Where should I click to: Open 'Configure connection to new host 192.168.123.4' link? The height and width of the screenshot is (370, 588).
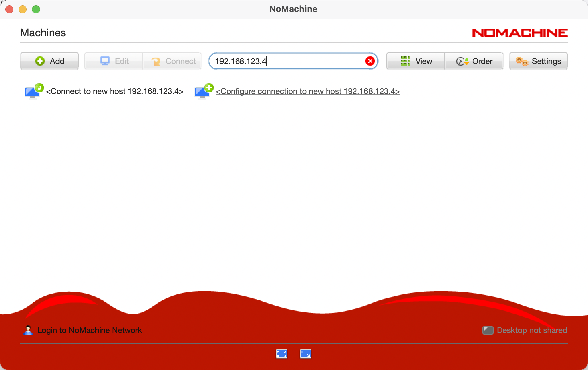[x=308, y=91]
